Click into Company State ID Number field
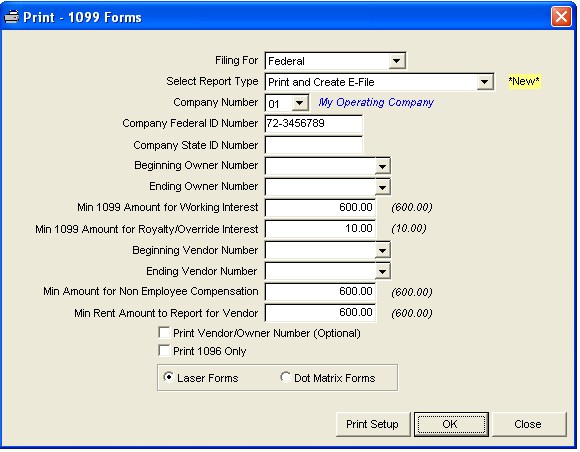This screenshot has width=580, height=452. (314, 145)
